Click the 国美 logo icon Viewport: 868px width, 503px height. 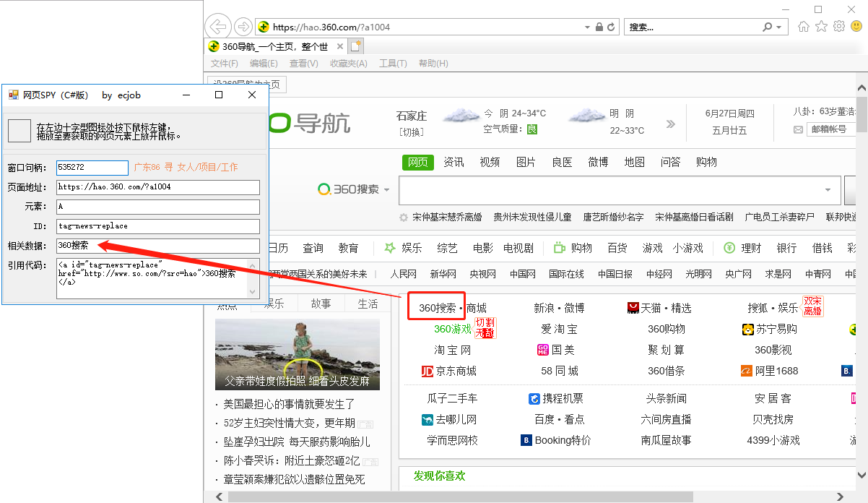543,350
